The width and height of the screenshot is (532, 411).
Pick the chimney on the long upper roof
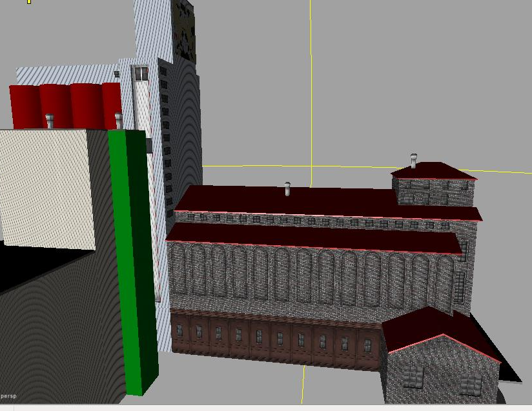[288, 189]
